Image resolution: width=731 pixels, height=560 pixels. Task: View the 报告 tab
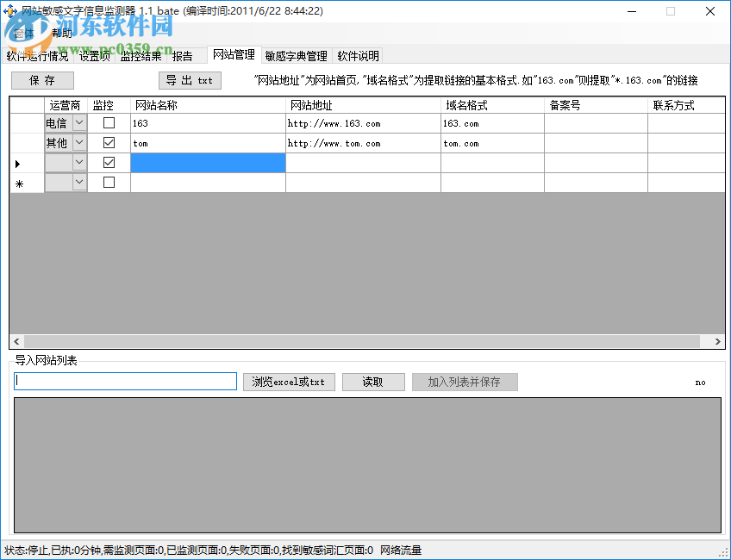pyautogui.click(x=182, y=54)
